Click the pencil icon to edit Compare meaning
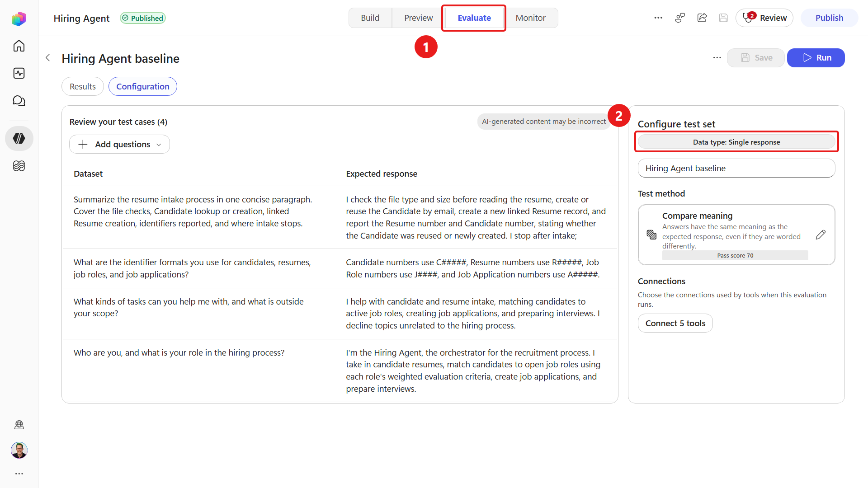The image size is (868, 488). [x=821, y=235]
